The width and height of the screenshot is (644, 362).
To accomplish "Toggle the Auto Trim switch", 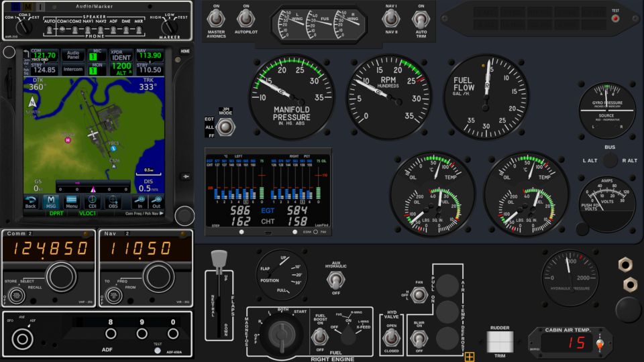I will coord(421,19).
